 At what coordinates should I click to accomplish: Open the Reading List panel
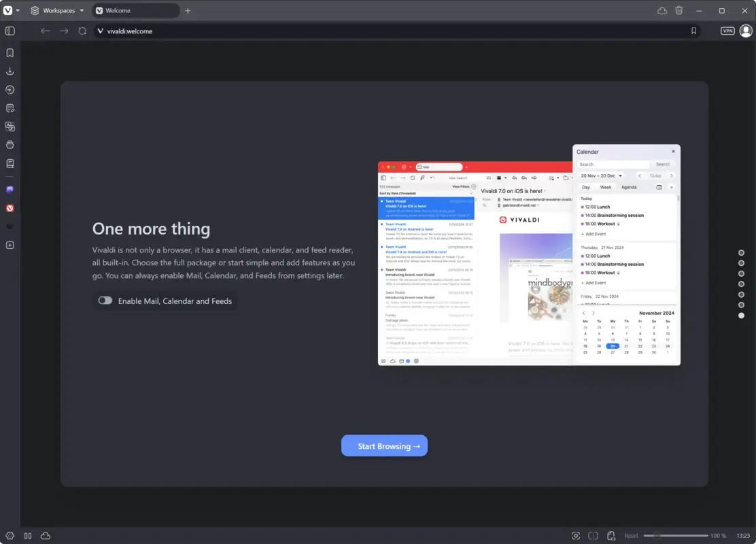[10, 163]
